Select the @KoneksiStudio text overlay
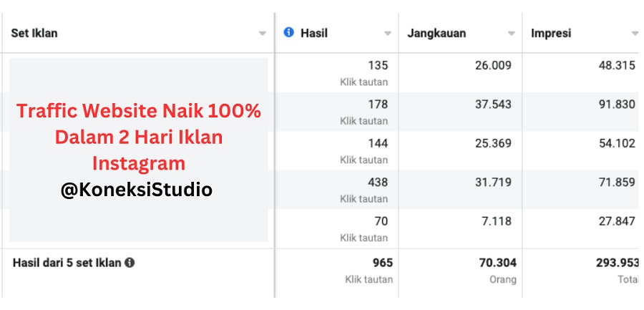 pos(137,190)
